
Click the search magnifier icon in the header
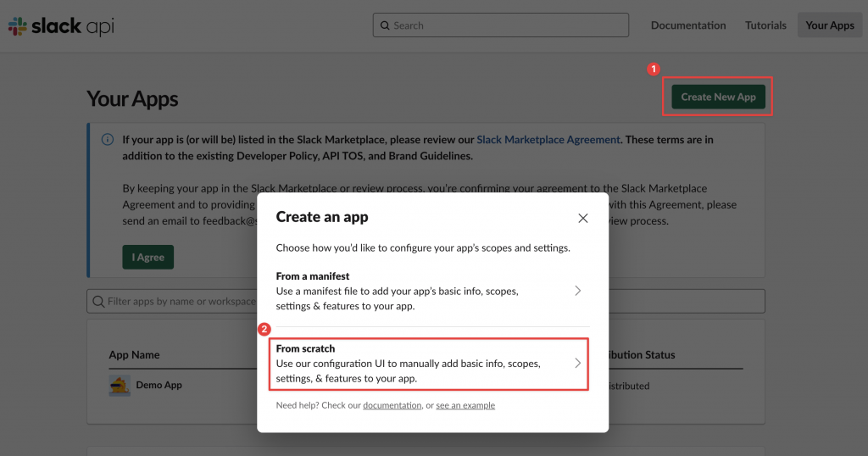tap(385, 25)
